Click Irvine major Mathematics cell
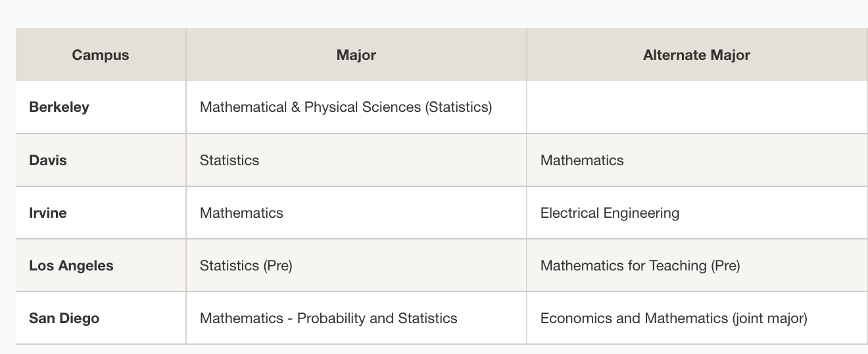Image resolution: width=868 pixels, height=354 pixels. click(x=241, y=213)
